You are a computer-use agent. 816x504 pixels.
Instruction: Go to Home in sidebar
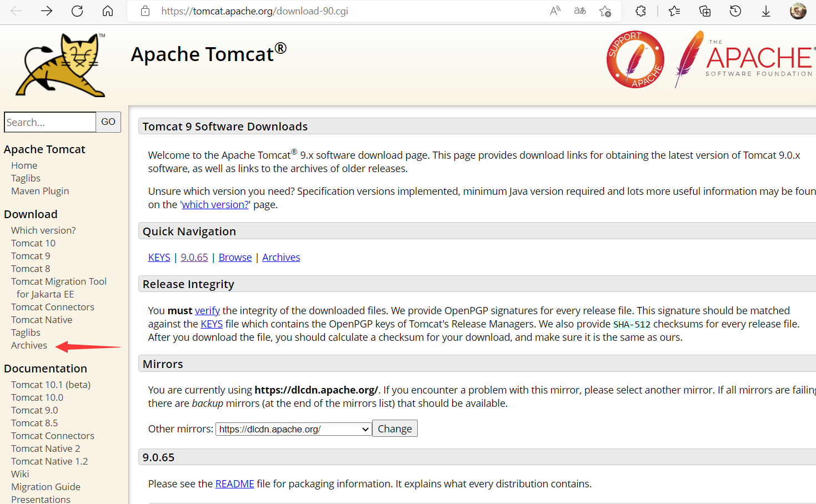(24, 165)
